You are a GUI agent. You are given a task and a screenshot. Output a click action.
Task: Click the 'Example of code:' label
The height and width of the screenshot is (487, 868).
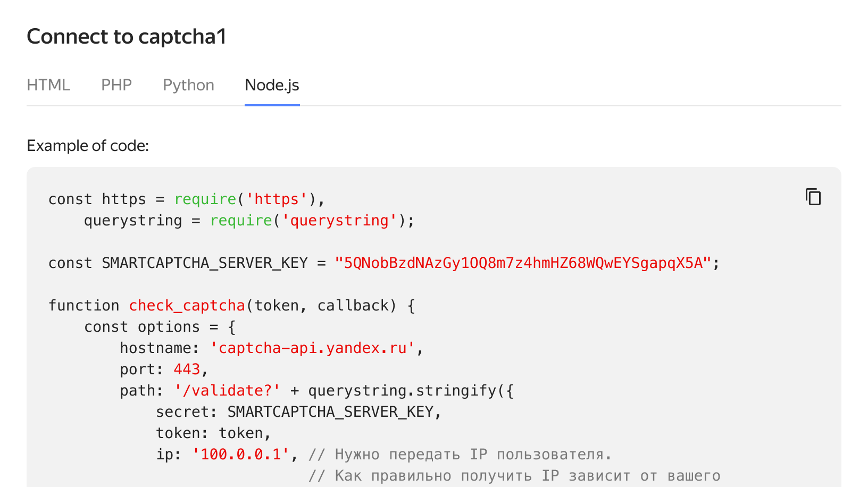pos(88,146)
